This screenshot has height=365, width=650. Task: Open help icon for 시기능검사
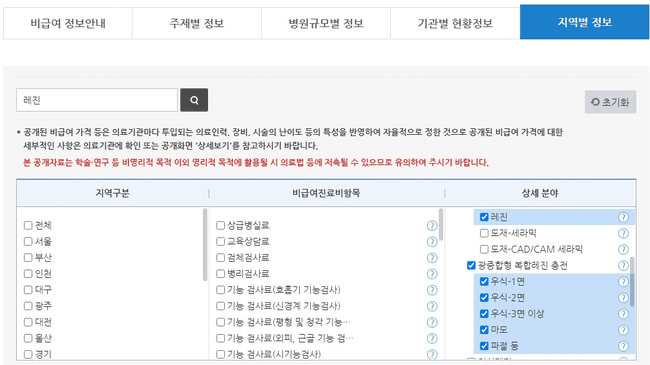pyautogui.click(x=432, y=355)
